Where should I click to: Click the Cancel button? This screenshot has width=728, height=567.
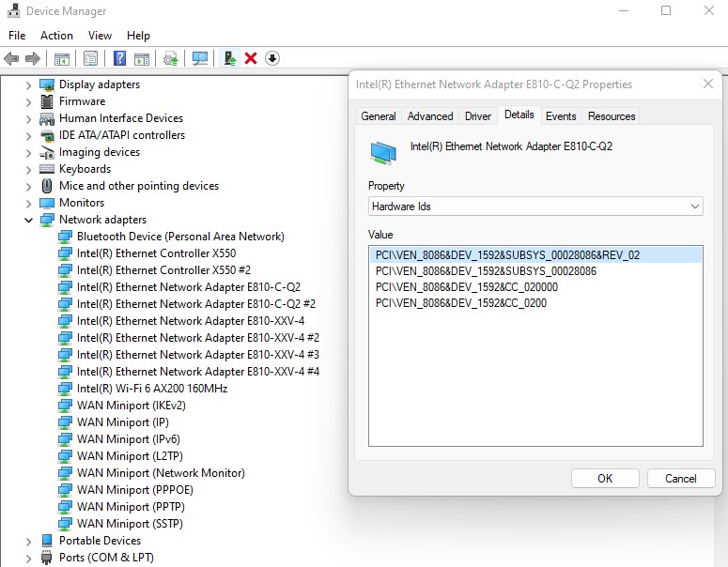pyautogui.click(x=681, y=479)
